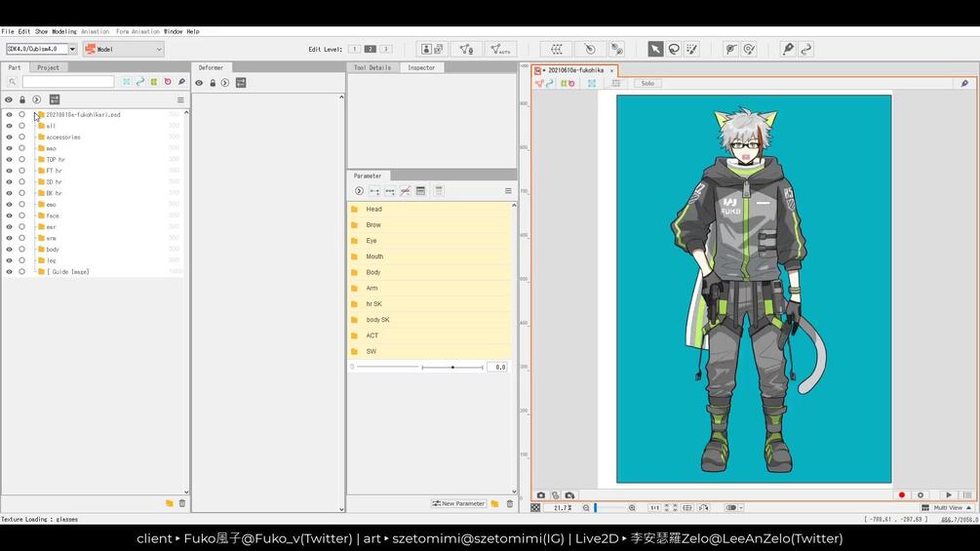Click the automatic mesh generator icon
The width and height of the screenshot is (980, 551).
(x=500, y=49)
